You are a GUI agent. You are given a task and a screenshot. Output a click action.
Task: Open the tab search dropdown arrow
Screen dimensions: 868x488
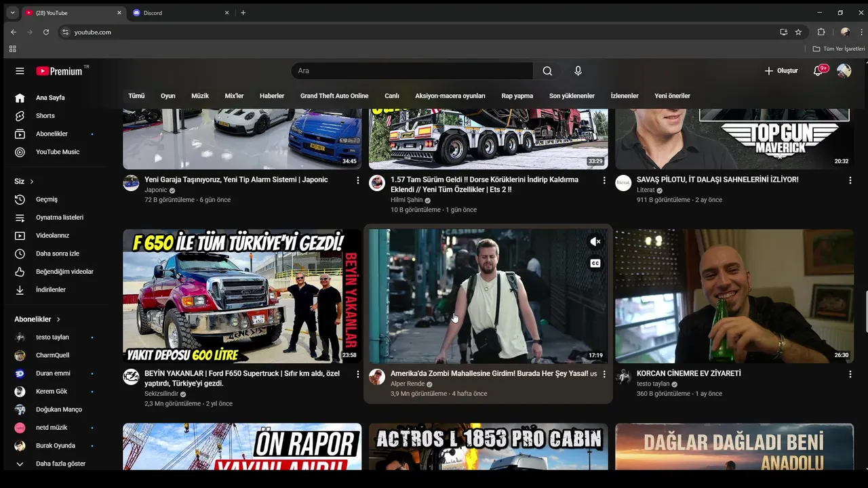coord(12,13)
